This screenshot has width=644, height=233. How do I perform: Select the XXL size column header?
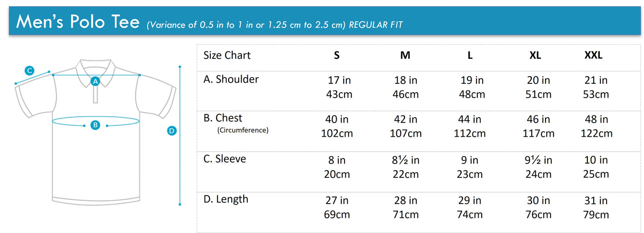point(593,55)
